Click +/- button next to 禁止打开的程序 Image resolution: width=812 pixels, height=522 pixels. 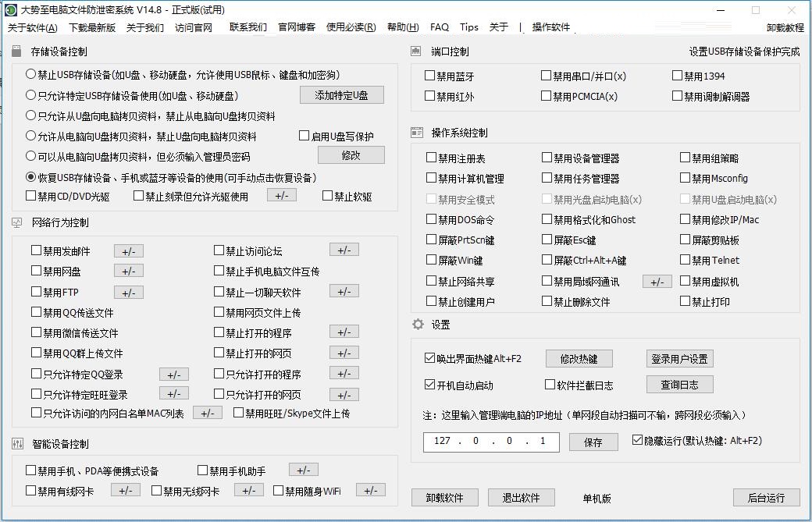pyautogui.click(x=344, y=332)
